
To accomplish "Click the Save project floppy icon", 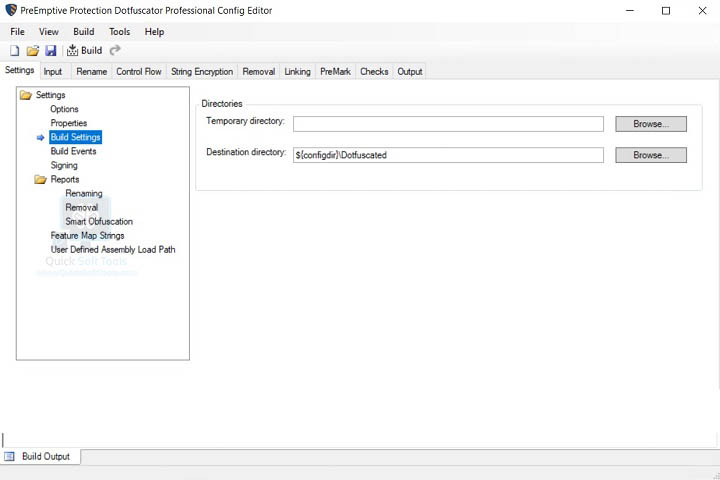I will [x=51, y=51].
